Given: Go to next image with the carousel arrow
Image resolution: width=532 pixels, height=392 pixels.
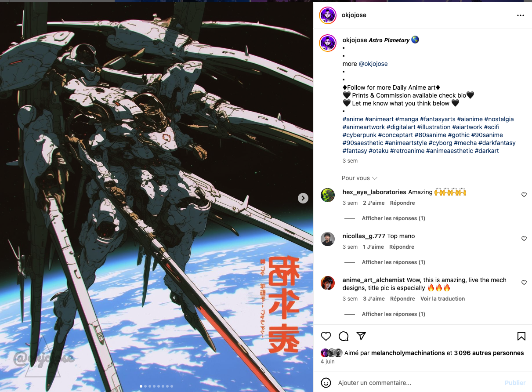Looking at the screenshot, I should (x=303, y=198).
